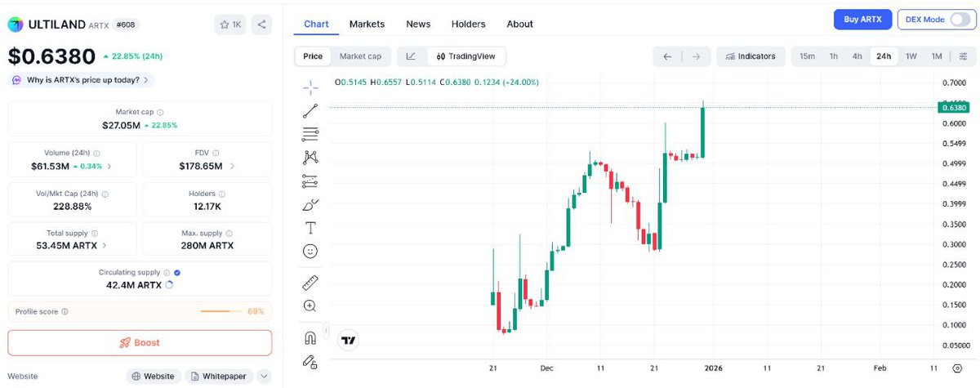The image size is (980, 388).
Task: Open the Chart tab
Action: click(316, 24)
